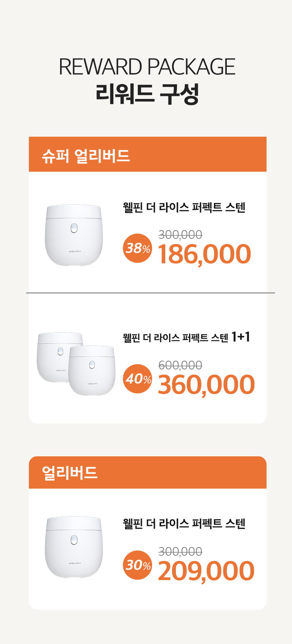The image size is (292, 644).
Task: Click the 40% discount badge
Action: [138, 379]
